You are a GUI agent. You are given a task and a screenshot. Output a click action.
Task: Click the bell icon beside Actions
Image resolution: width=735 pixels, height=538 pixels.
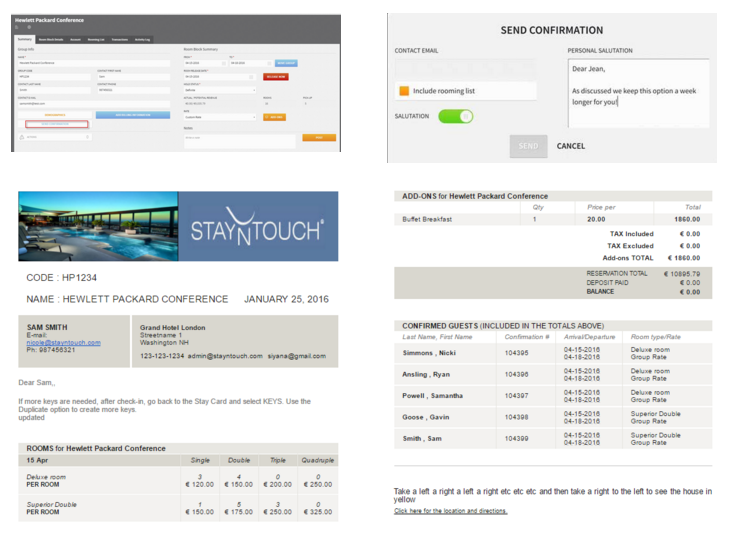click(x=22, y=137)
